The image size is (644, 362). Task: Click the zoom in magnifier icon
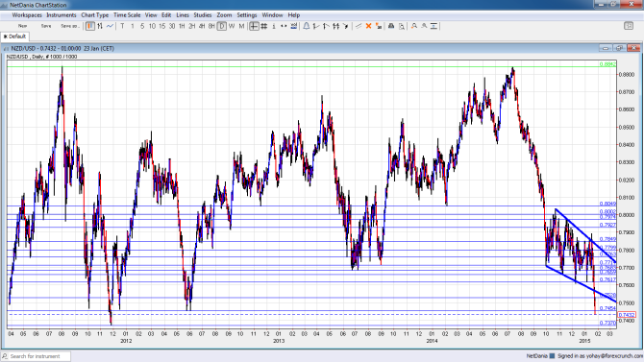(414, 26)
